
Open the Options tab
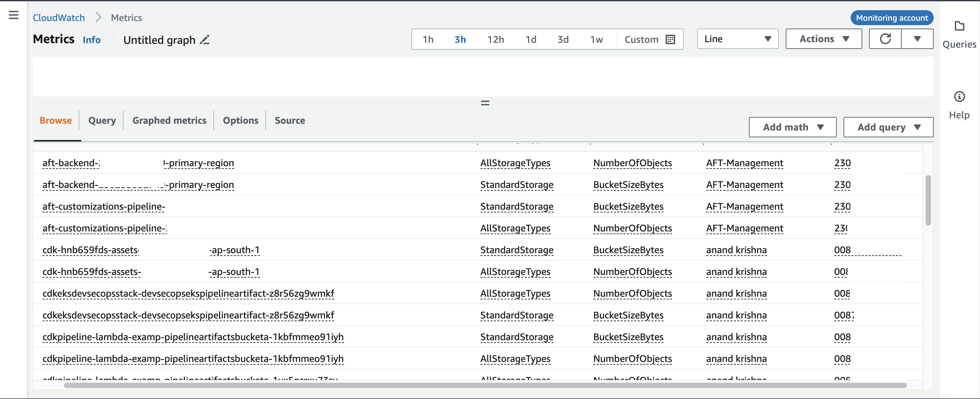[x=241, y=120]
